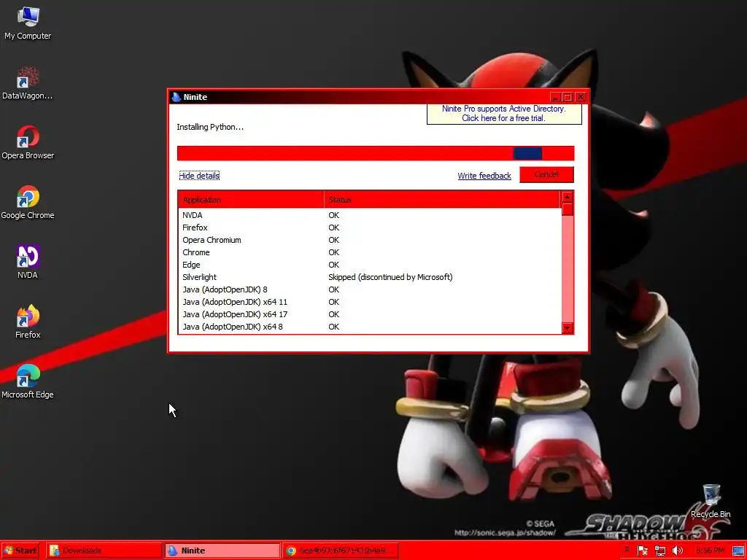This screenshot has width=747, height=560.
Task: Click the Ninite title bar icon
Action: click(177, 97)
